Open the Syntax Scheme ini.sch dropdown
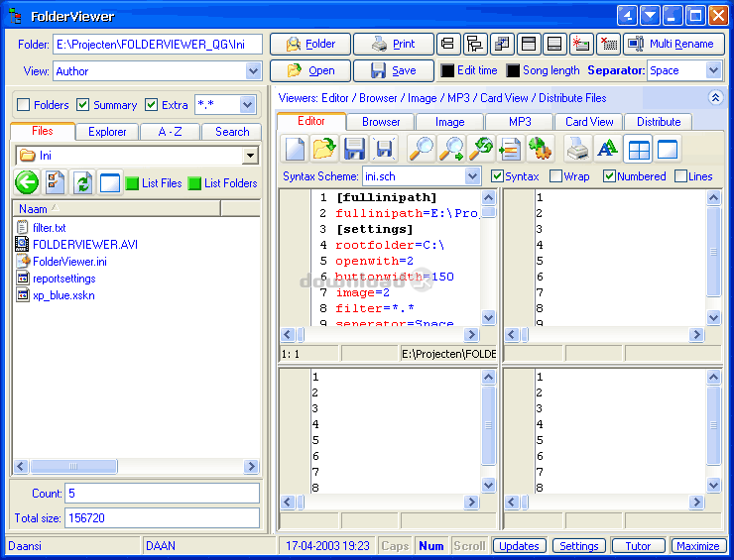734x560 pixels. [x=472, y=176]
